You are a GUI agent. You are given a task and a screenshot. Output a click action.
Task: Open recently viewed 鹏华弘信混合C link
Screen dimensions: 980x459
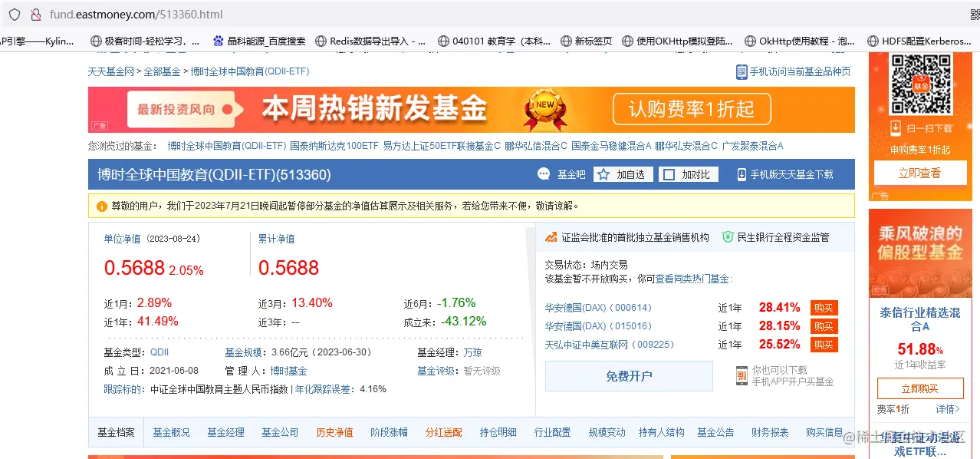click(536, 146)
